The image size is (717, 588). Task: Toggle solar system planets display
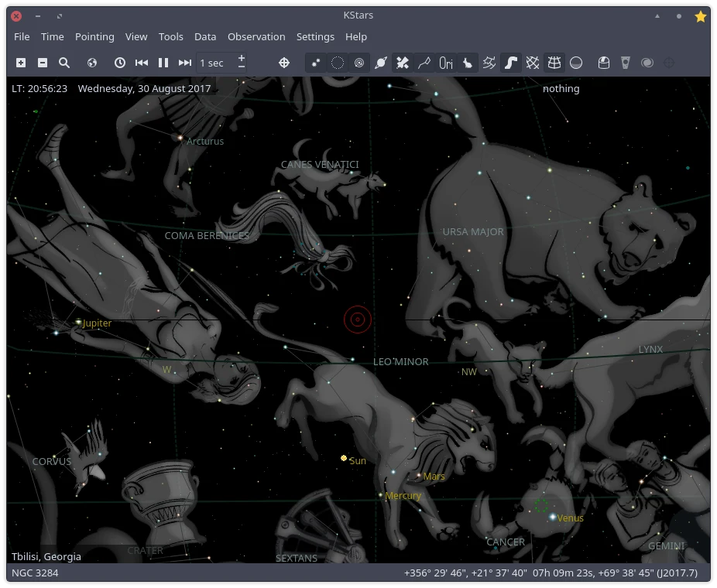coord(380,63)
